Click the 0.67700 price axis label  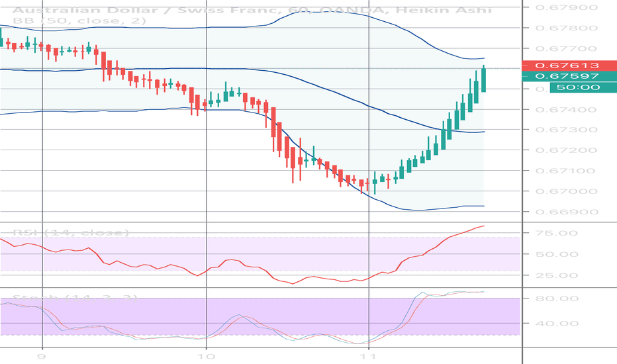point(567,48)
